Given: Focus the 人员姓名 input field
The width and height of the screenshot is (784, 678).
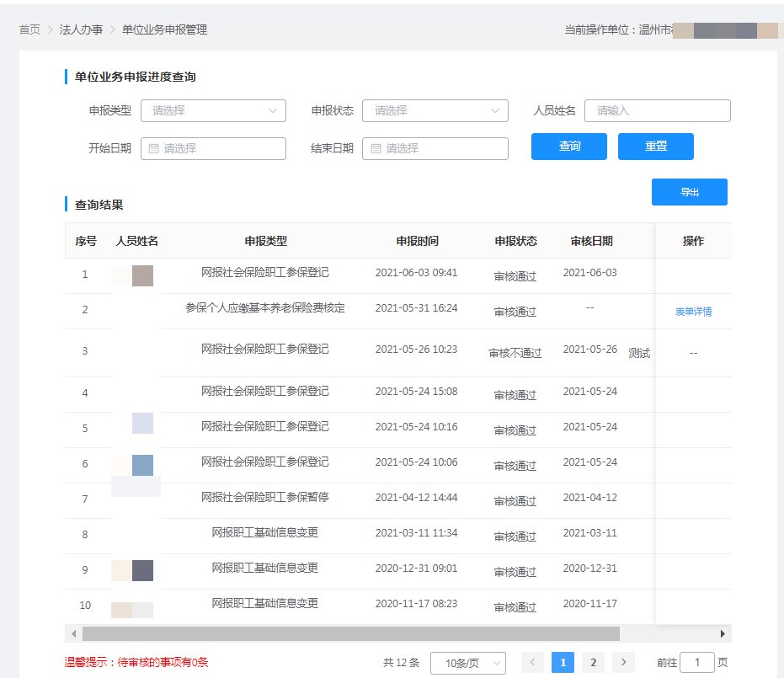Looking at the screenshot, I should pos(657,110).
